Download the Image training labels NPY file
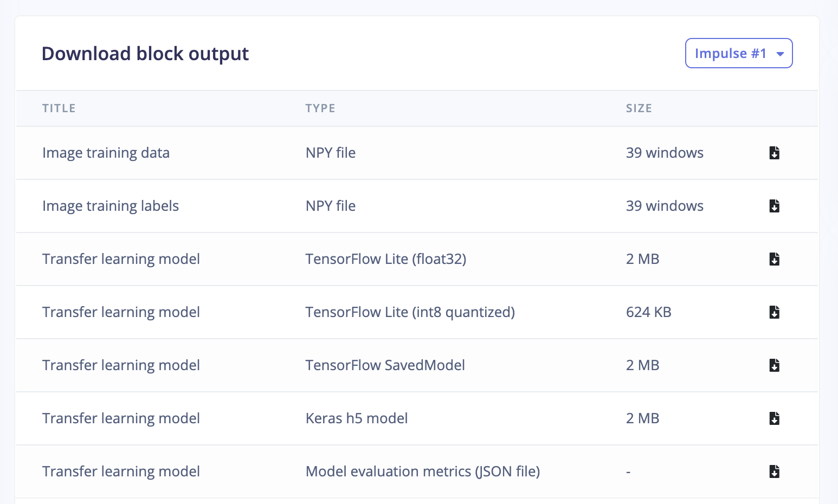This screenshot has height=504, width=838. click(775, 206)
